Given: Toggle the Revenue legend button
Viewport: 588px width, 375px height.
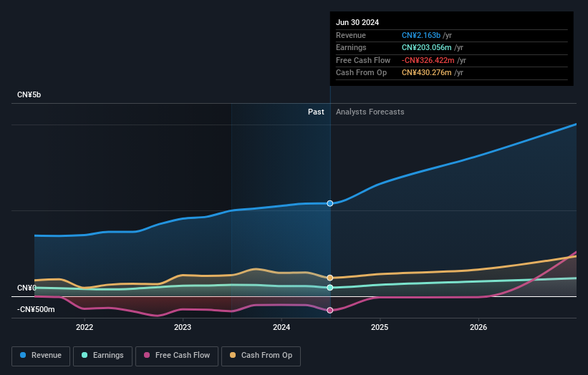Looking at the screenshot, I should [41, 356].
